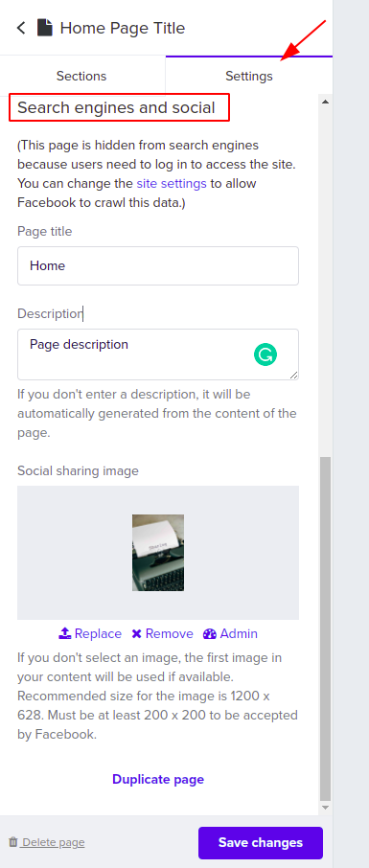Focus the Page title field containing Home

(x=158, y=265)
